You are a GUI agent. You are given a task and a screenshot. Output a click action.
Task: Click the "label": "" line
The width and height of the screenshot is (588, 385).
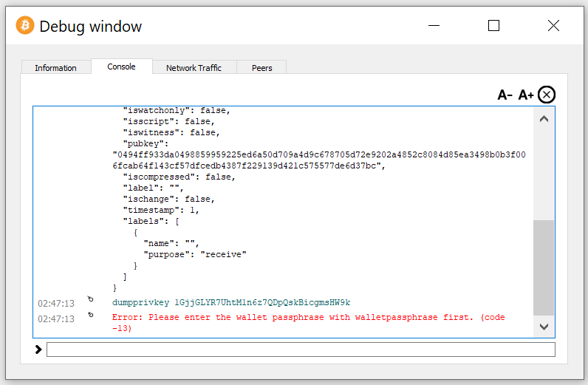tap(153, 188)
